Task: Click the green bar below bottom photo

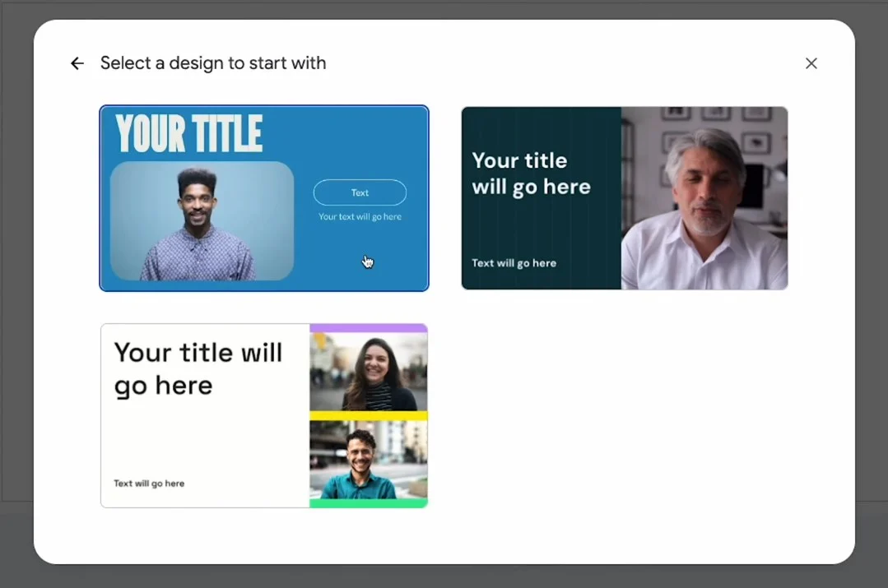Action: coord(368,502)
